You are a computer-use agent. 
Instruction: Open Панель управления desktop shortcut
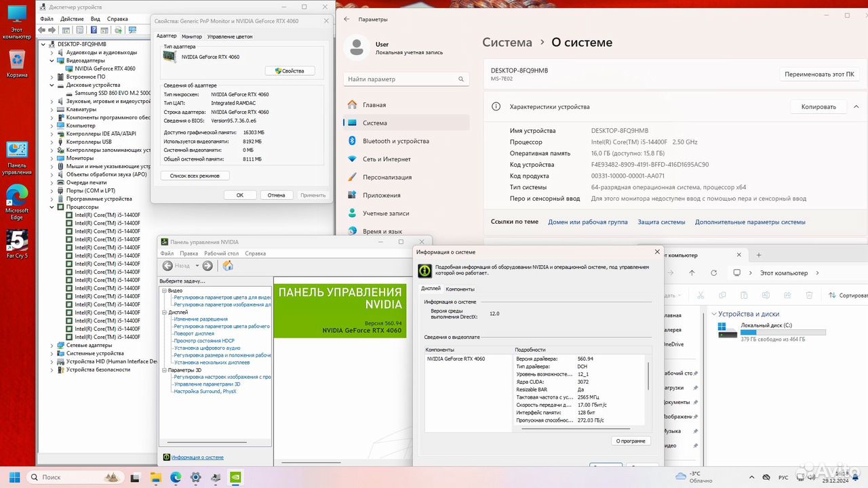16,158
